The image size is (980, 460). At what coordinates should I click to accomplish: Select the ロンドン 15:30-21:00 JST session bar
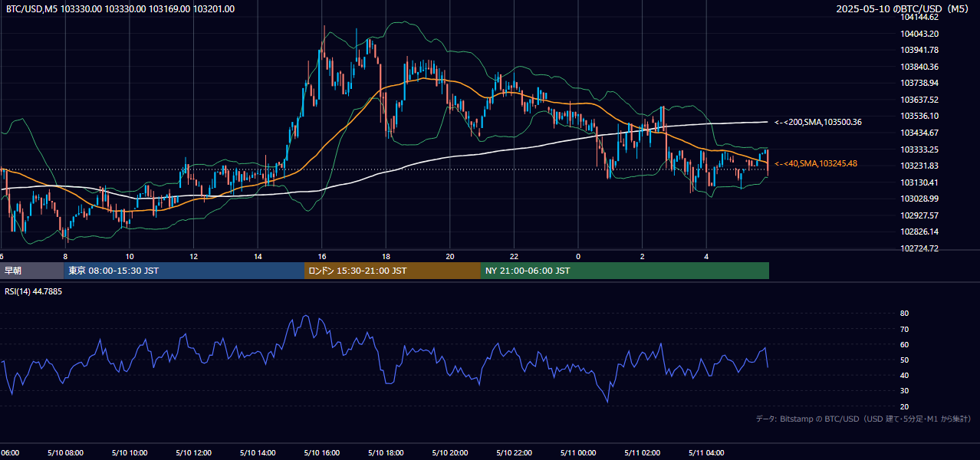click(x=393, y=271)
